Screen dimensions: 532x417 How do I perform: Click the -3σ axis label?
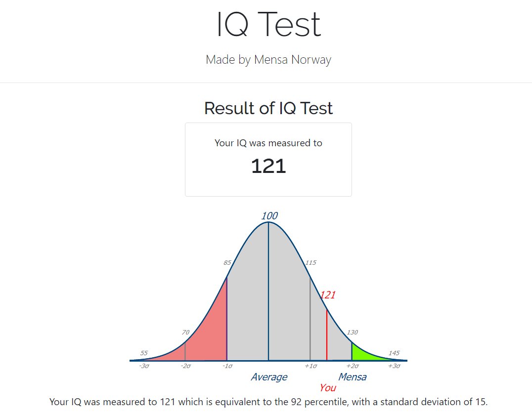(144, 366)
